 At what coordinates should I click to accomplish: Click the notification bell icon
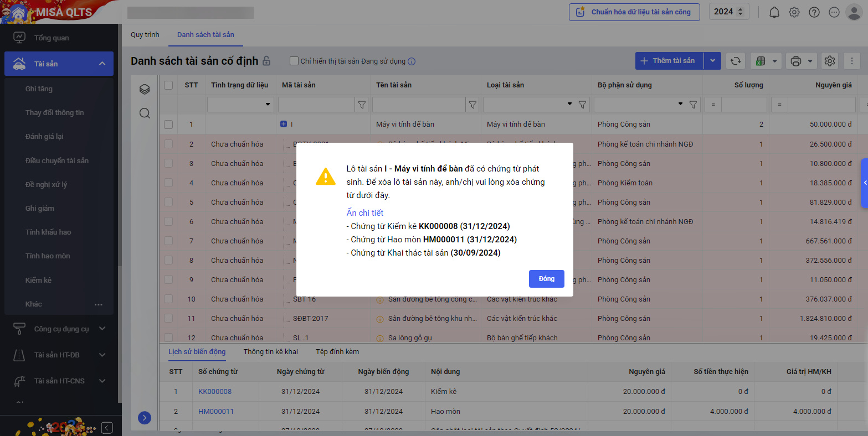coord(774,12)
